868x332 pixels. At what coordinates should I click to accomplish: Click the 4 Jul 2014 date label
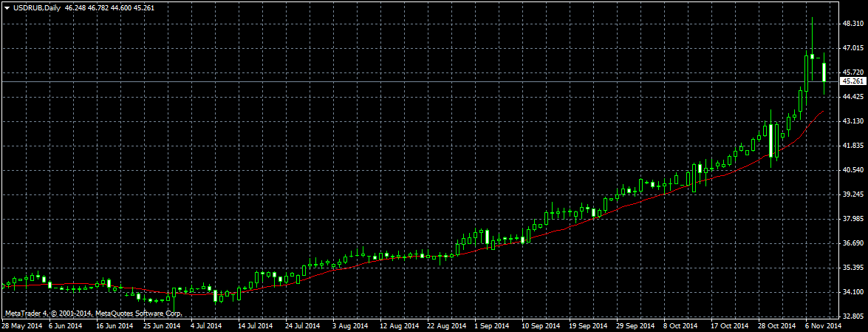[208, 325]
